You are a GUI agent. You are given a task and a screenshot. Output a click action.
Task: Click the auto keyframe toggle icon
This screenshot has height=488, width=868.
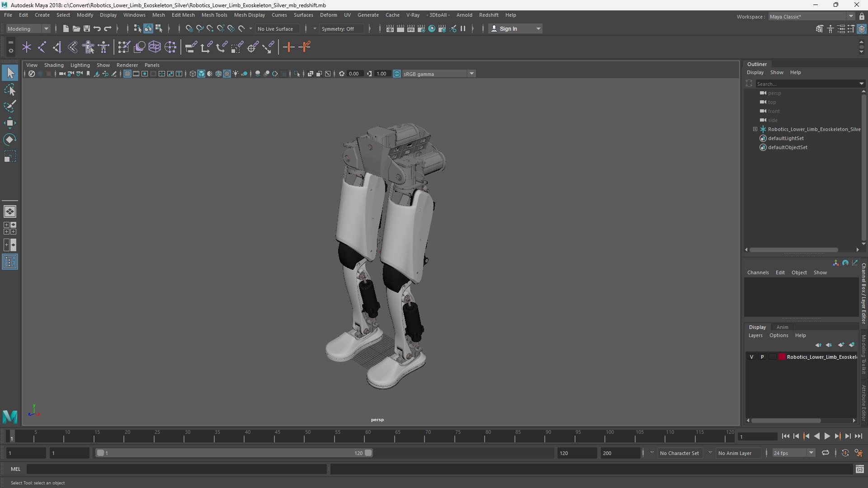pyautogui.click(x=845, y=453)
